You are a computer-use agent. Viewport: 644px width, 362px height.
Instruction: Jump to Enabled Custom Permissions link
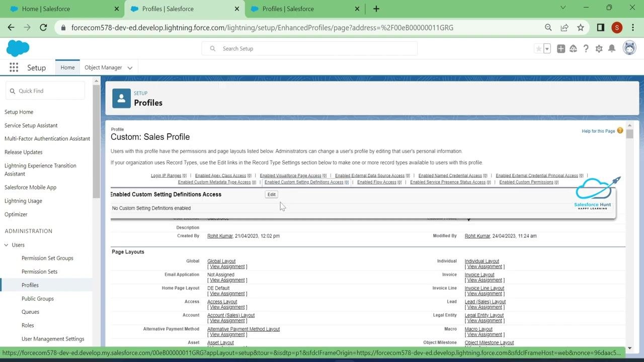click(526, 182)
